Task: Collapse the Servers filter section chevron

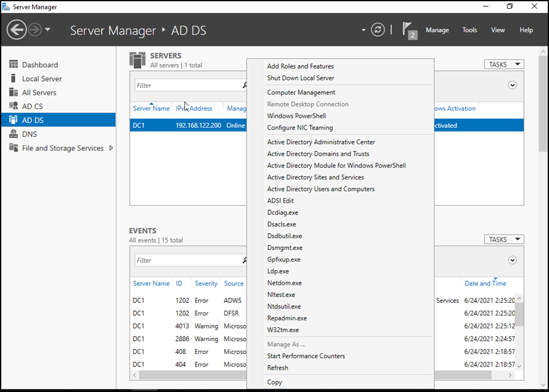Action: coord(512,85)
